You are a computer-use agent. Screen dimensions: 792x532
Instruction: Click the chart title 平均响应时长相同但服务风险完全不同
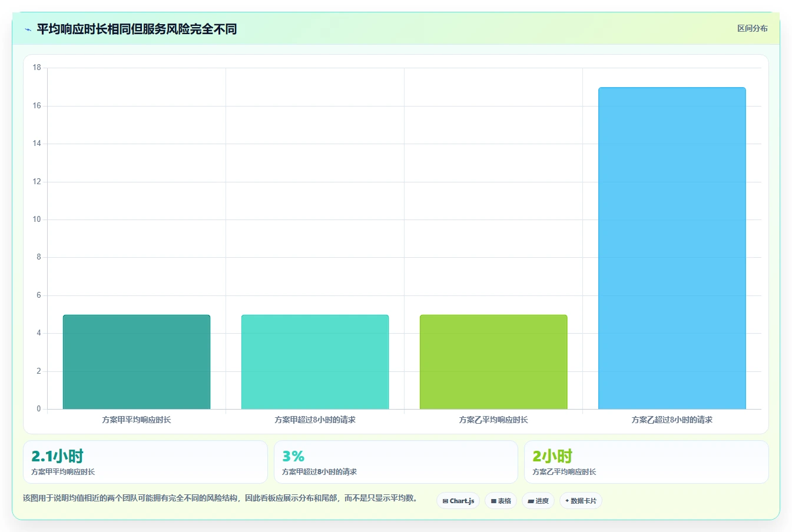pos(137,29)
